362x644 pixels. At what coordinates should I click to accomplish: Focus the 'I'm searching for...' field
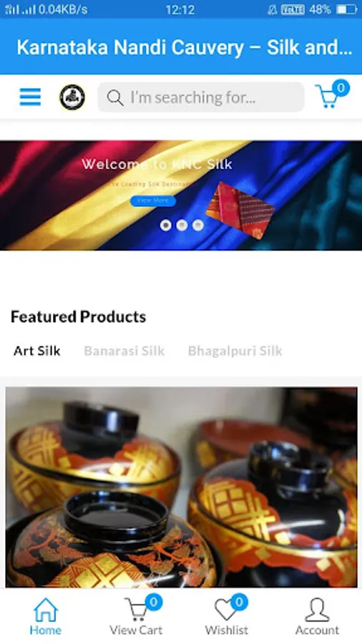[x=201, y=97]
